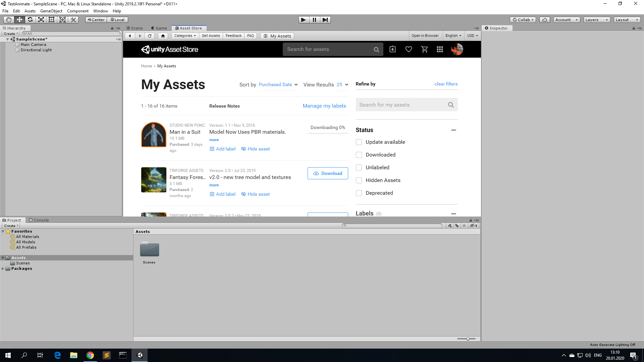
Task: Open the GameObject menu
Action: click(x=51, y=11)
